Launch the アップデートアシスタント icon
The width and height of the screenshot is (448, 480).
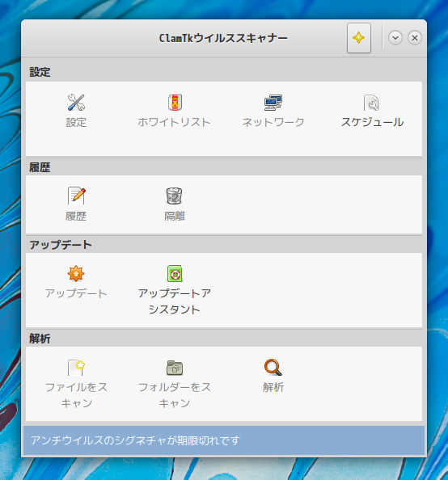tap(175, 273)
